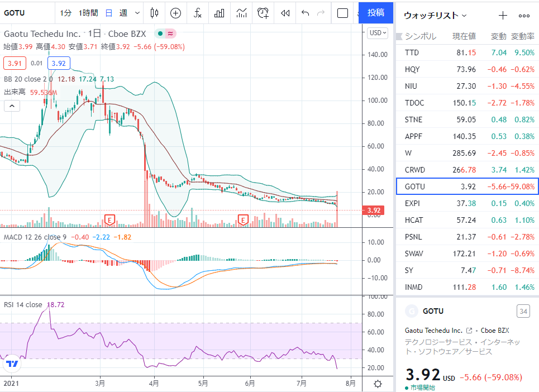Viewport: 539px width, 392px height.
Task: Open the external link icon beside Gaotu Techedu Inc.
Action: click(x=469, y=331)
